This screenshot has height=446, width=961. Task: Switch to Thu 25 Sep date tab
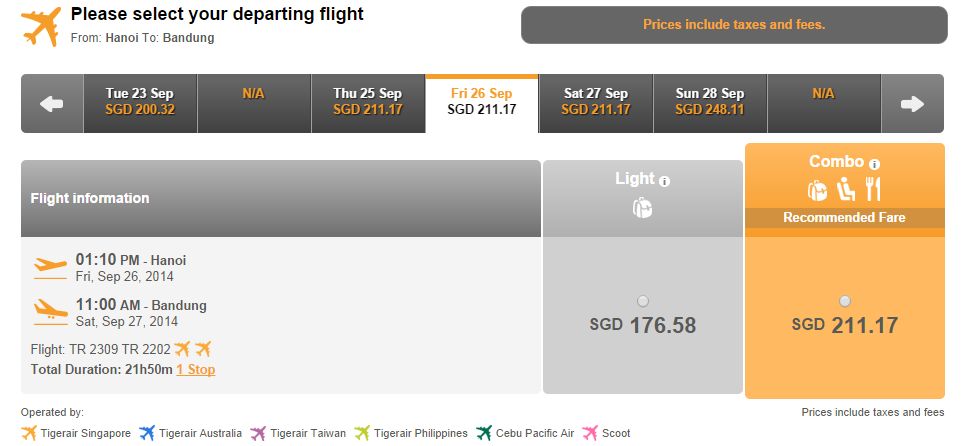[368, 103]
